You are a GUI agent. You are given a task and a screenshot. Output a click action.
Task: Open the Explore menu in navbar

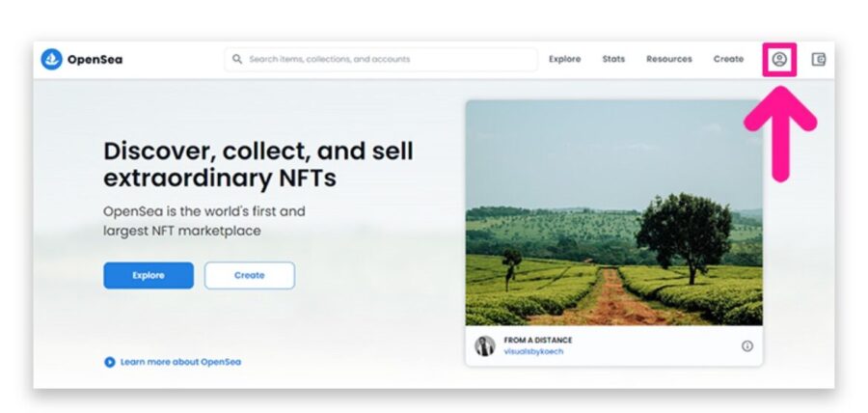(x=564, y=59)
